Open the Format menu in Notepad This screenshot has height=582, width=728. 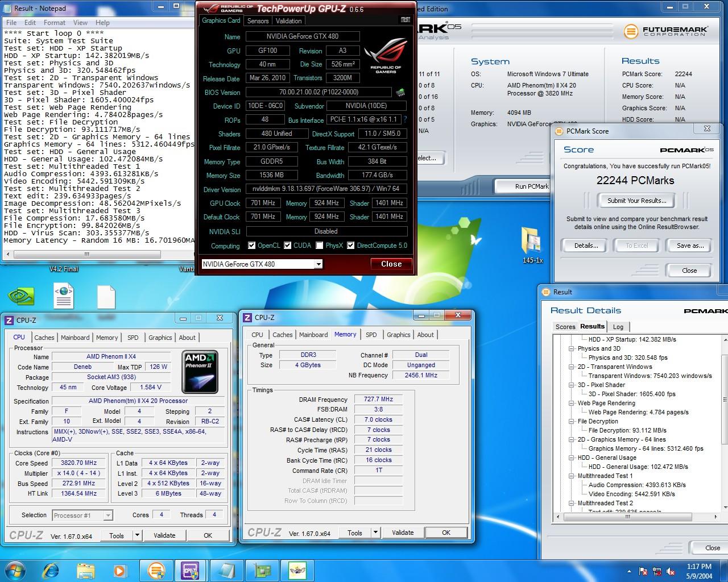click(55, 23)
